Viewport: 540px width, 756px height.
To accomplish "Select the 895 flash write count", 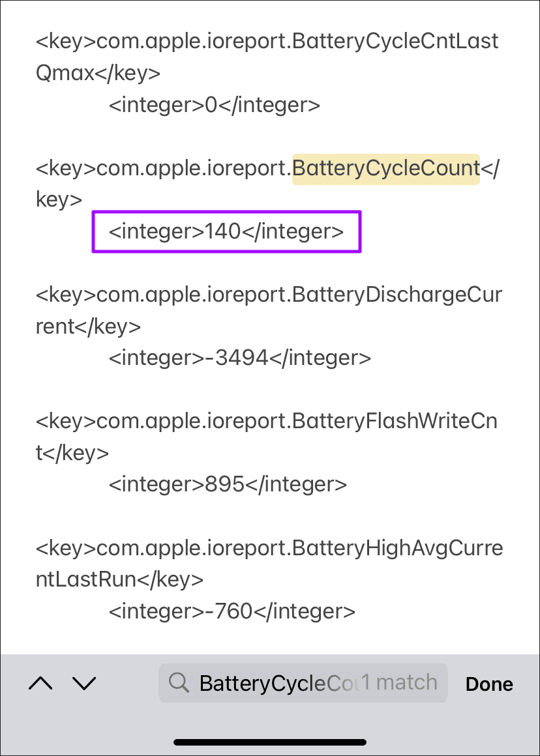I will (228, 484).
